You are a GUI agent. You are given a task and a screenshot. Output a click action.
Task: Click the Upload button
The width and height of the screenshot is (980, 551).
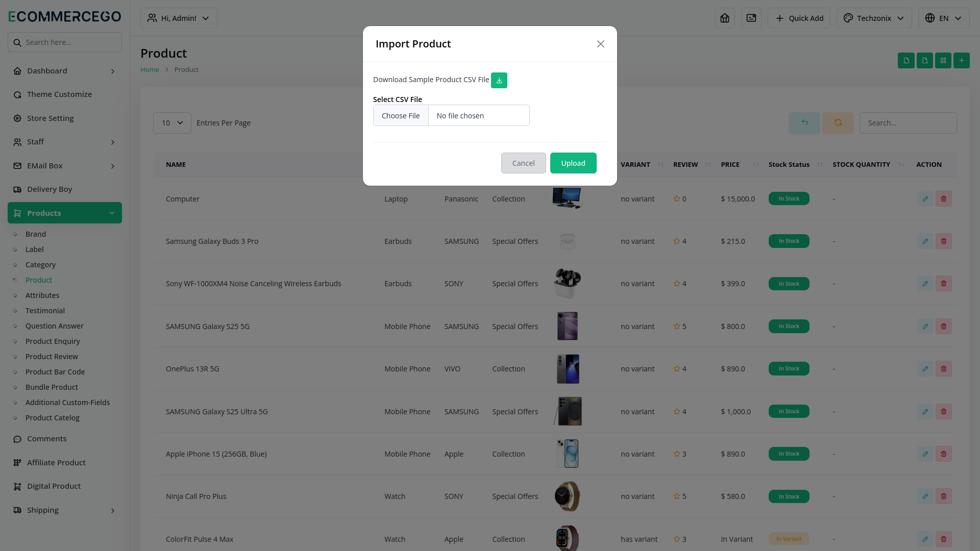coord(573,163)
